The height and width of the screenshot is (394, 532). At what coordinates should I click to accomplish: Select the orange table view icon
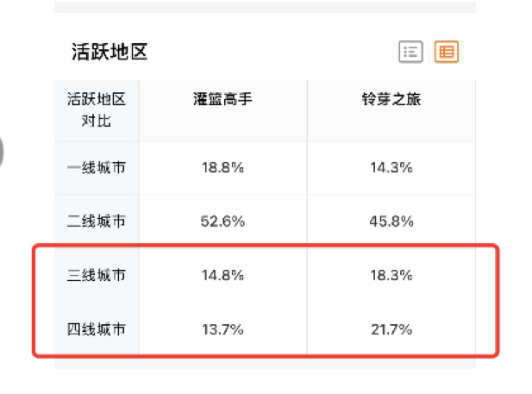click(447, 52)
